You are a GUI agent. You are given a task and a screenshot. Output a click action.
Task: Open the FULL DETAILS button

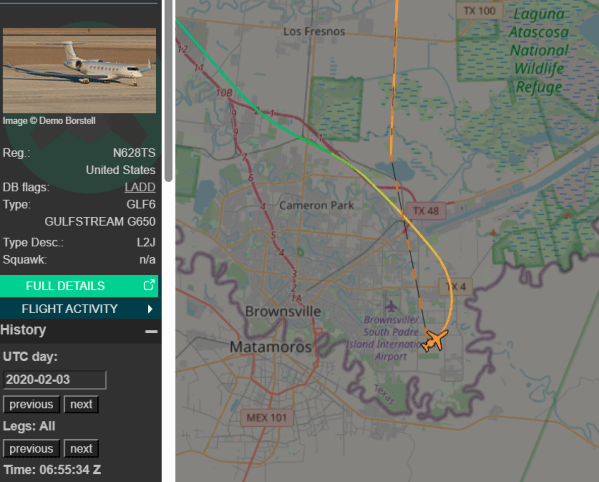point(79,286)
